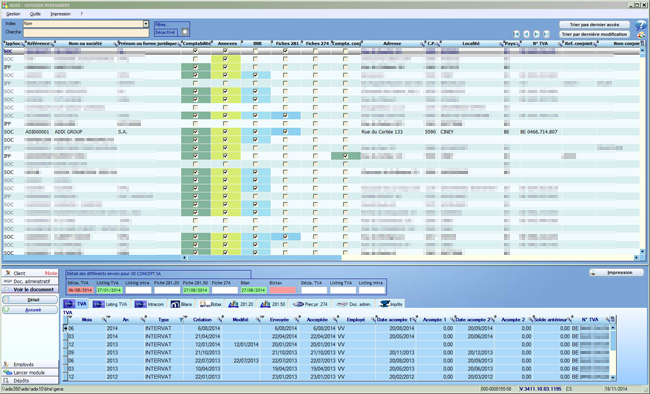
Task: Open the Outils menu
Action: 35,14
